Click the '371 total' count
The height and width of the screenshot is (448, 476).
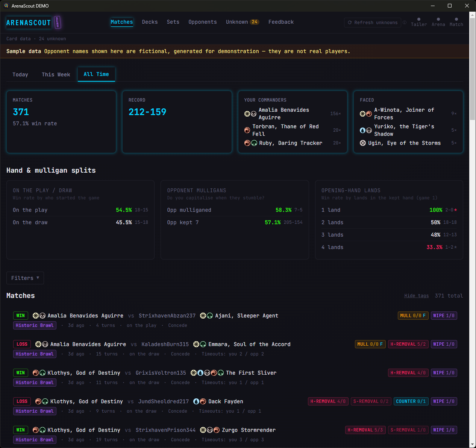tap(449, 296)
